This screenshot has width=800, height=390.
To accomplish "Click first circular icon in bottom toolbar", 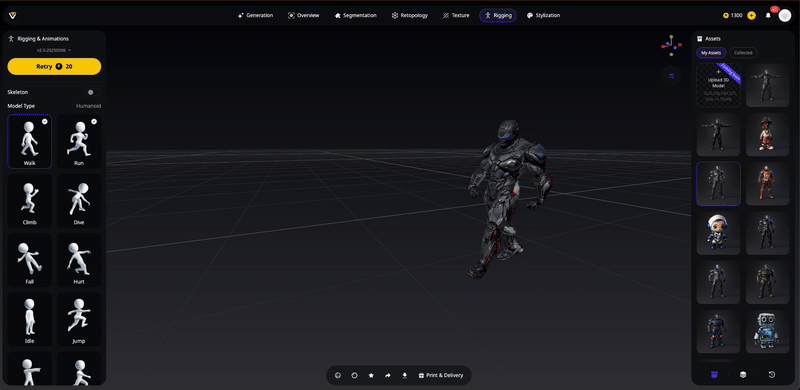I will (337, 375).
